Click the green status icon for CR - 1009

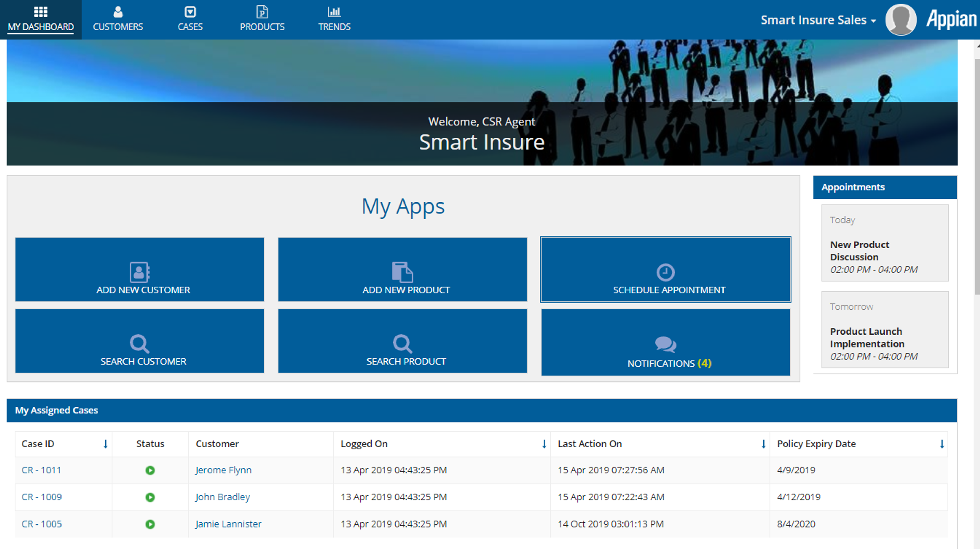pos(150,497)
